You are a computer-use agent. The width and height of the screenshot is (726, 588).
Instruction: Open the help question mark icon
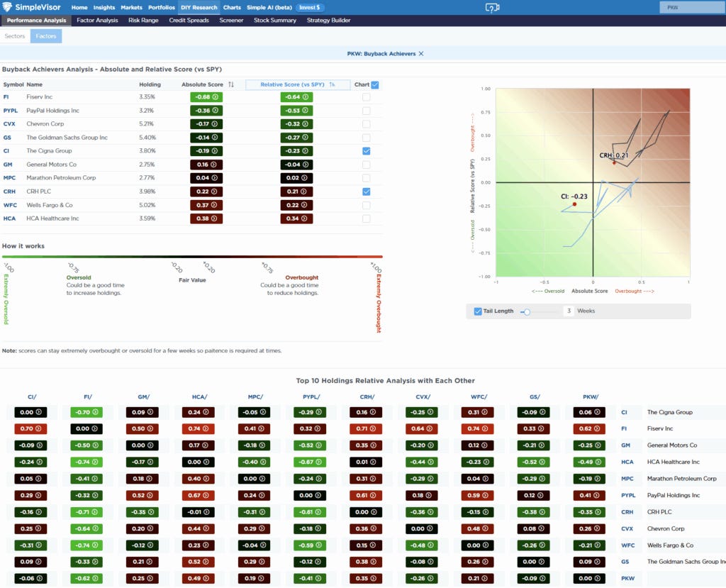[493, 7]
